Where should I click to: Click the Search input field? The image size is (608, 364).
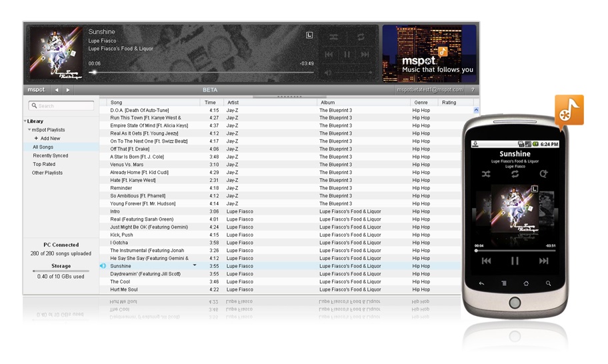61,105
